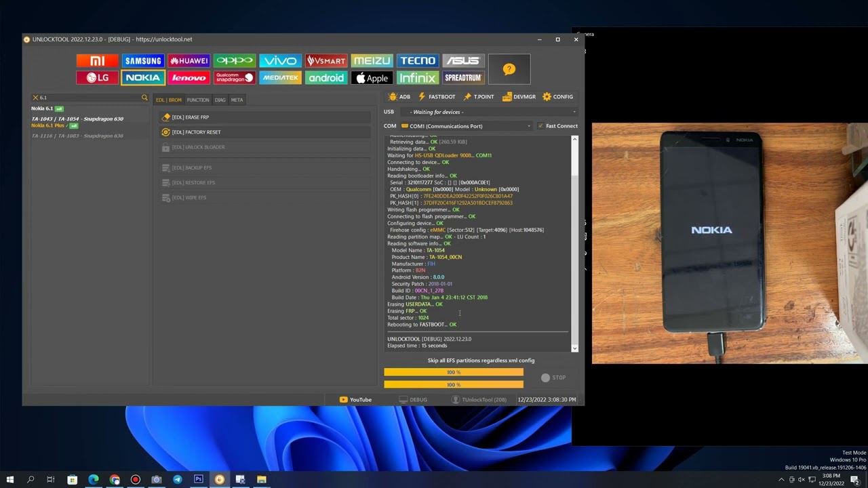Open DEVMGR device manager
868x488 pixels.
pos(519,97)
